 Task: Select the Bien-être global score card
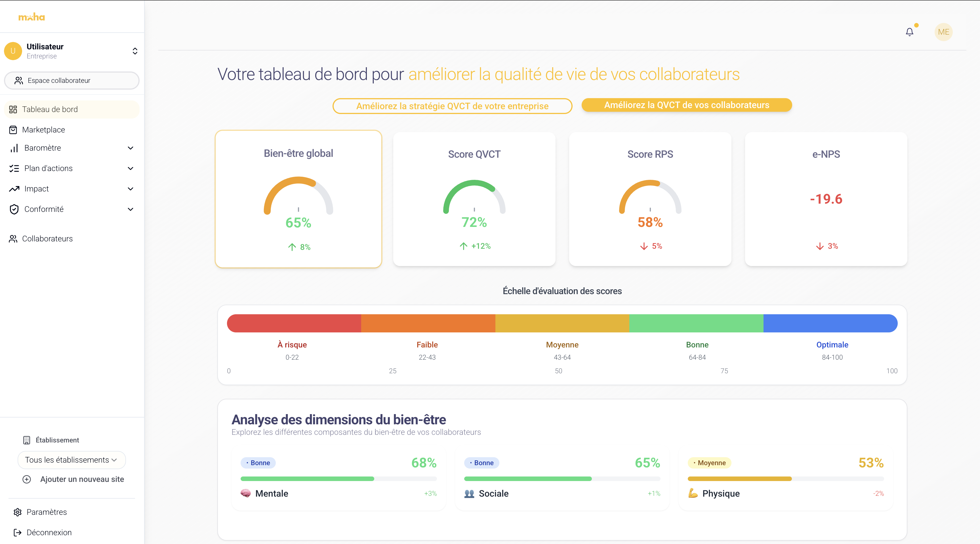[298, 199]
